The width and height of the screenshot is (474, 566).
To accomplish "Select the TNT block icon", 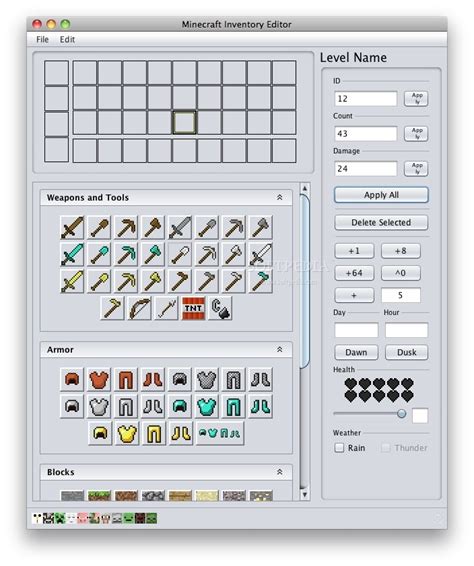I will 193,308.
